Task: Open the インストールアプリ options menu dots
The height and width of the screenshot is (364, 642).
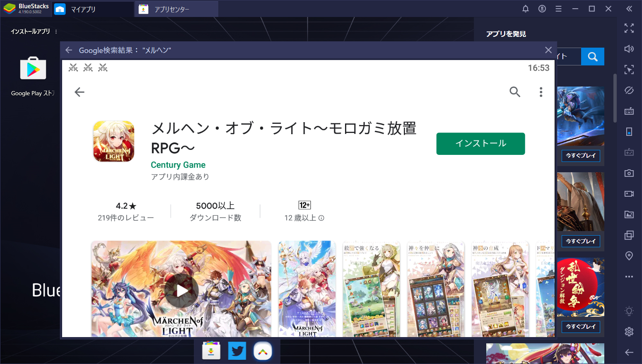Action: point(56,31)
